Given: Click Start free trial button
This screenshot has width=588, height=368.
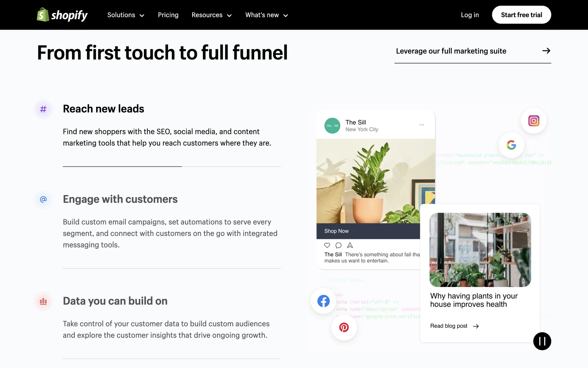Looking at the screenshot, I should [521, 15].
